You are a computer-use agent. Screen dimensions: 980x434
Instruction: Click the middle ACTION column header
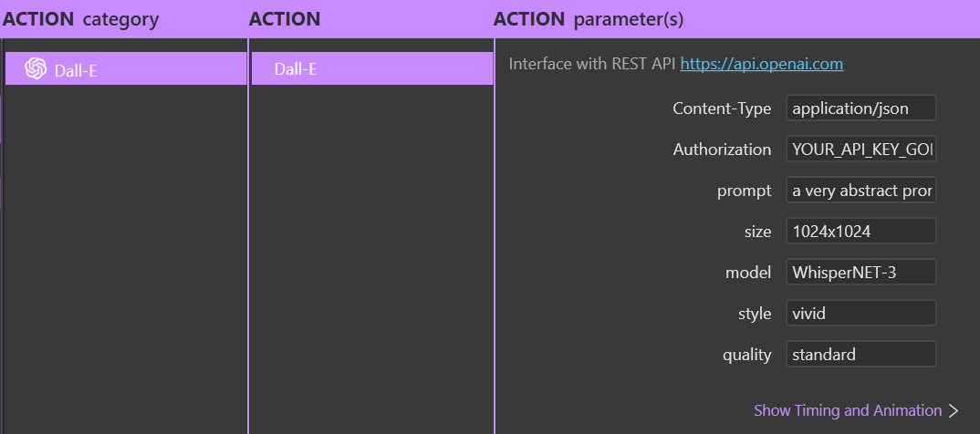[x=285, y=19]
